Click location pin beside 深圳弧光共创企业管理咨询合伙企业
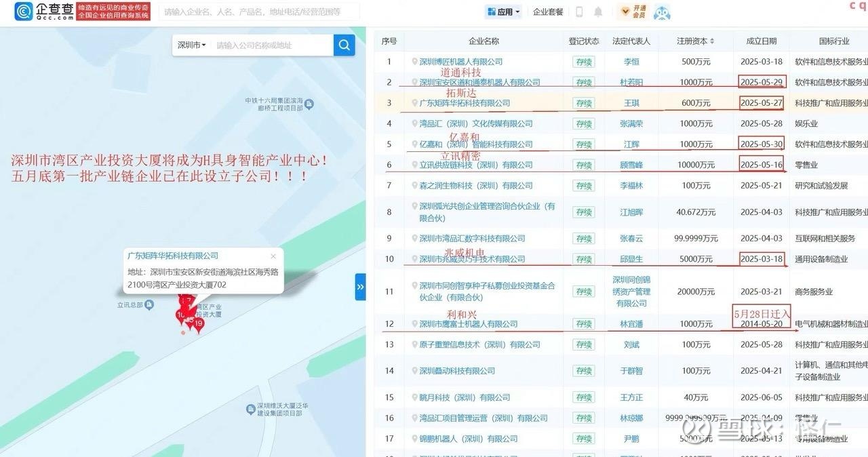 [414, 206]
